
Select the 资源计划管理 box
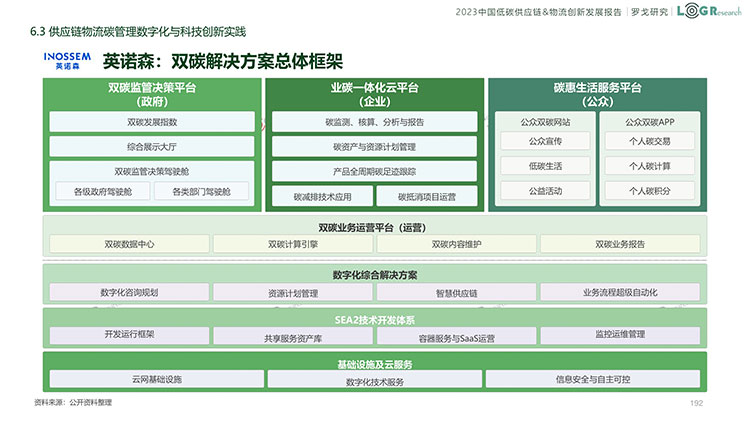click(293, 292)
